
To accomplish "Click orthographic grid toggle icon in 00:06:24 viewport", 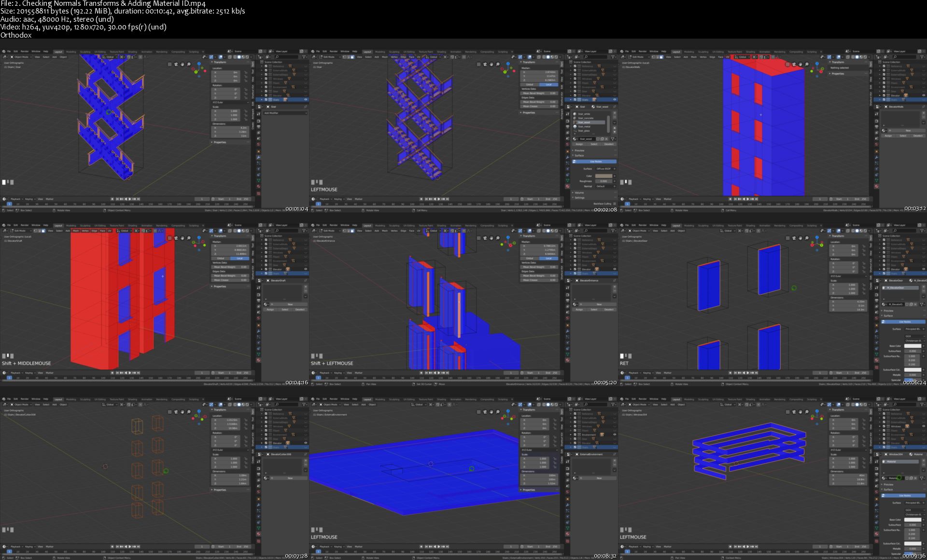I will pos(788,238).
